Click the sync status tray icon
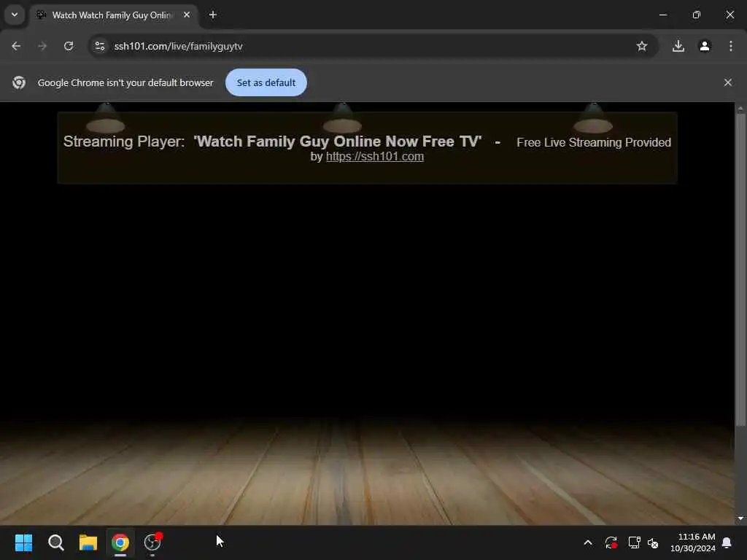The image size is (747, 560). pos(611,542)
